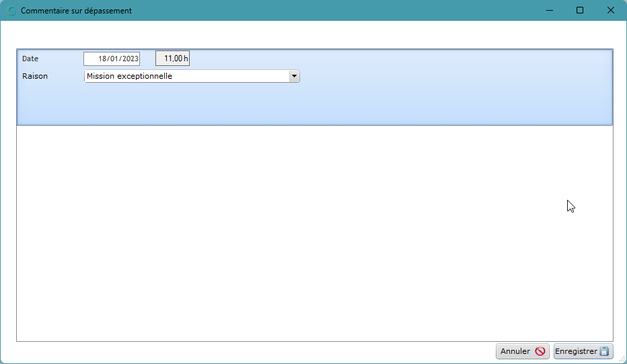Viewport: 627px width, 364px height.
Task: Focus the date field showing 18/01/2023
Action: pyautogui.click(x=112, y=59)
